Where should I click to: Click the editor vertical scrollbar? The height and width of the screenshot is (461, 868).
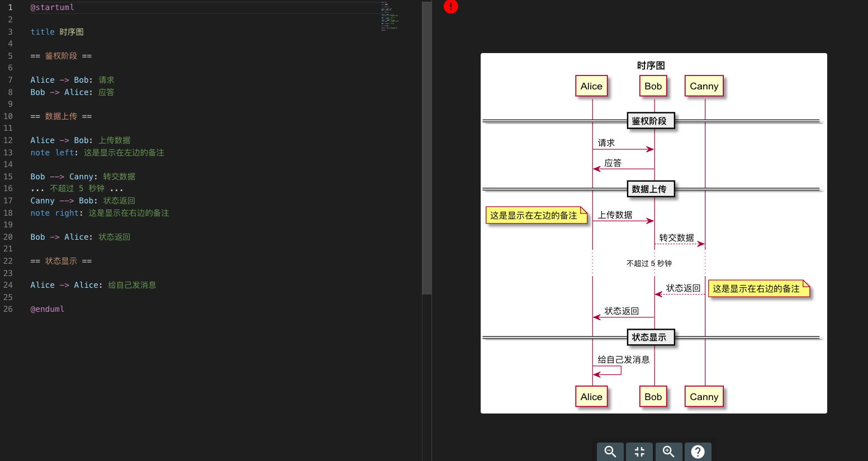(x=426, y=148)
